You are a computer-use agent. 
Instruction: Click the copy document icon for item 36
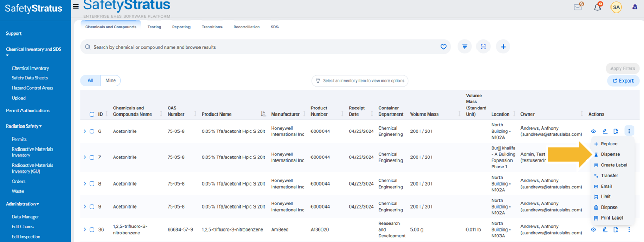616,229
